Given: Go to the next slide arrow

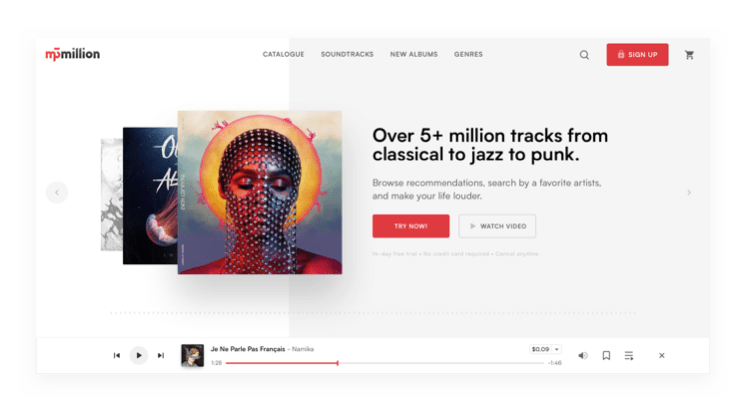Looking at the screenshot, I should [x=689, y=193].
